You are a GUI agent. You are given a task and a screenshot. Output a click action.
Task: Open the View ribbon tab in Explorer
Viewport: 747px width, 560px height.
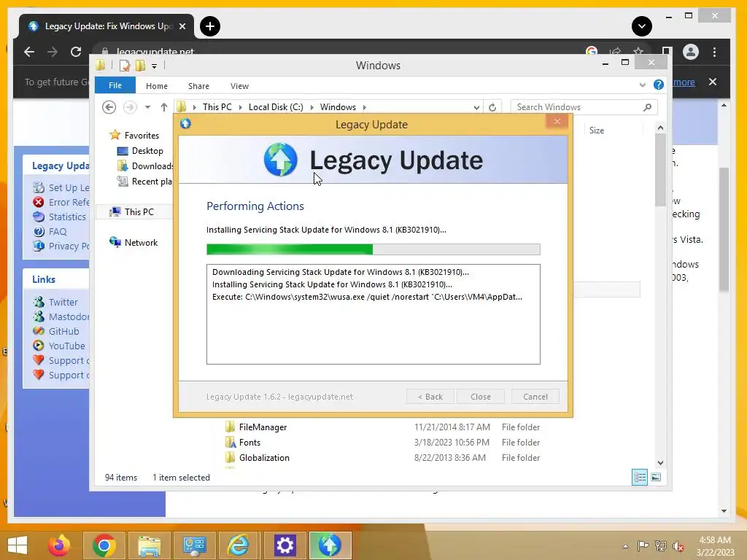[x=239, y=86]
